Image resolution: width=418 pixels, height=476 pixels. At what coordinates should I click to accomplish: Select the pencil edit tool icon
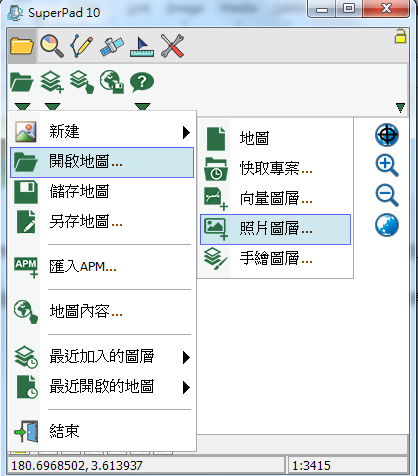[82, 46]
